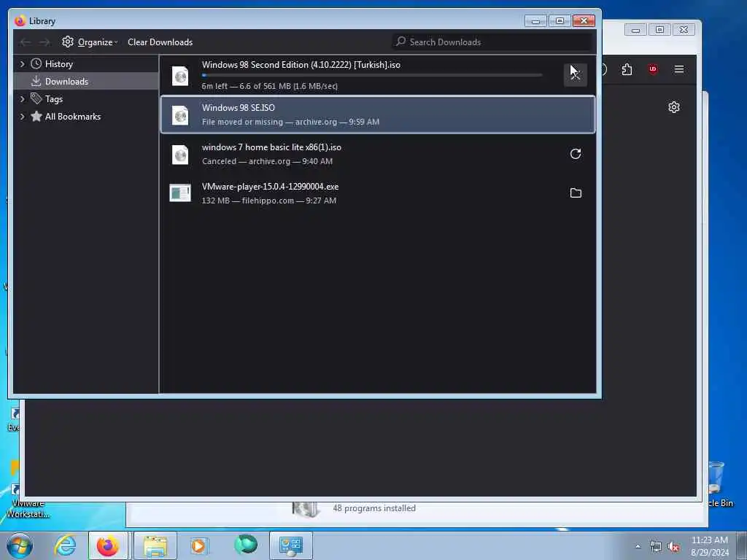Click the VMware-player exe file icon
Screen dimensions: 747x560
[x=180, y=192]
